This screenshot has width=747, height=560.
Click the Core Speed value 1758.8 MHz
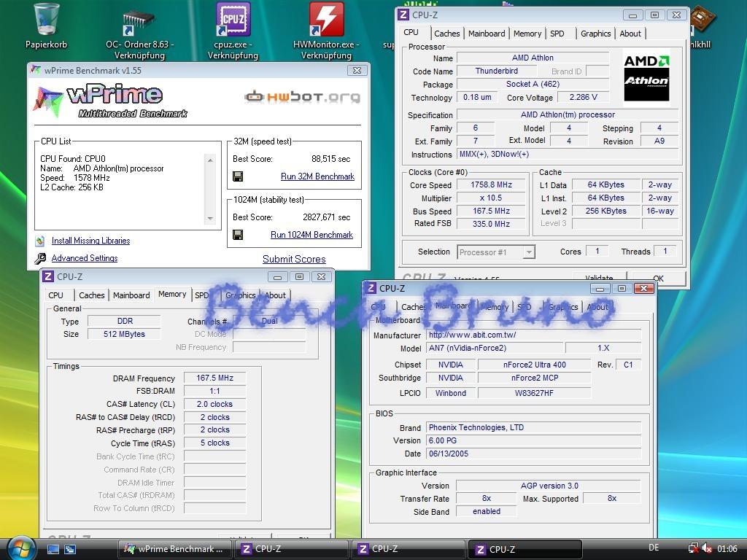491,184
